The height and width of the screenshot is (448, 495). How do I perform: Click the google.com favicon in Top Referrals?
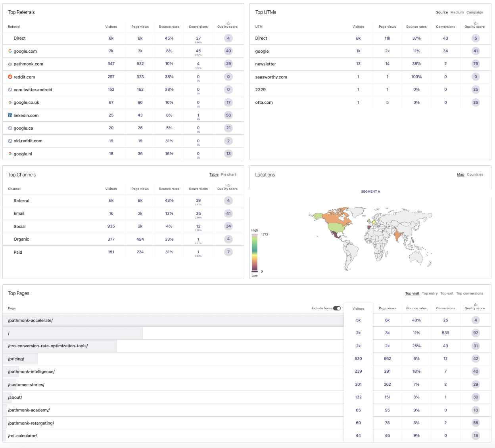(10, 51)
